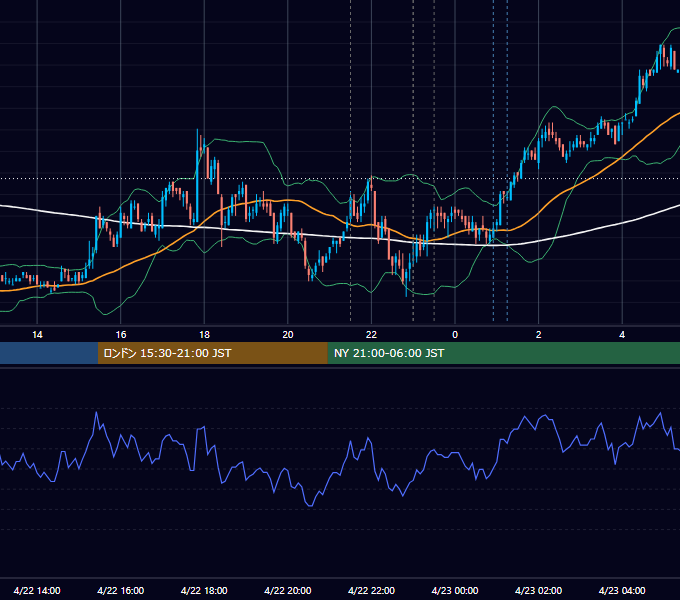Click the 4/22 20:00 date label
This screenshot has width=680, height=600.
tap(288, 590)
